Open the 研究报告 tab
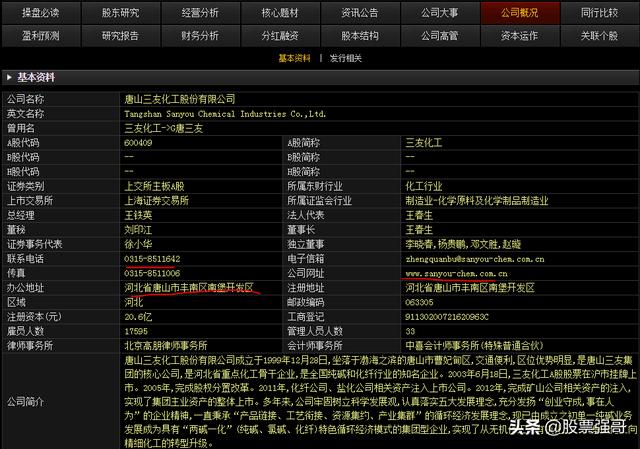The height and width of the screenshot is (449, 640). tap(120, 36)
